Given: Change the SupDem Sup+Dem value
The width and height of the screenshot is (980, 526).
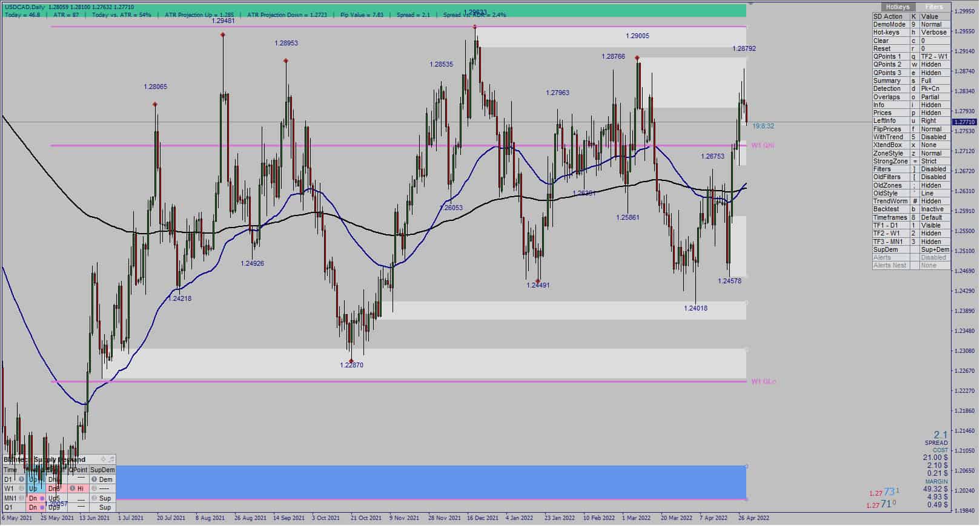Looking at the screenshot, I should [x=935, y=249].
